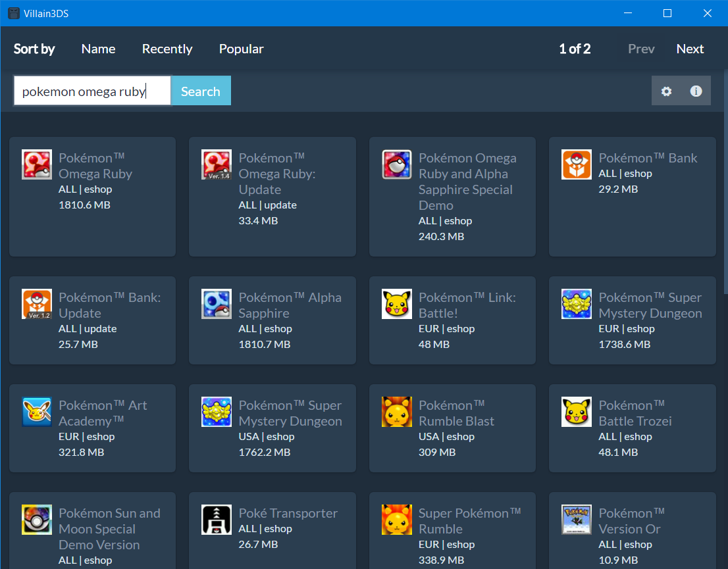Click the Pokémon Omega Ruby game icon

click(x=37, y=164)
